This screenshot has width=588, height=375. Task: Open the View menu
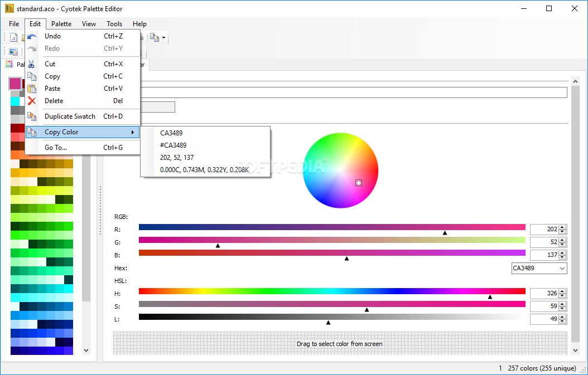[89, 24]
